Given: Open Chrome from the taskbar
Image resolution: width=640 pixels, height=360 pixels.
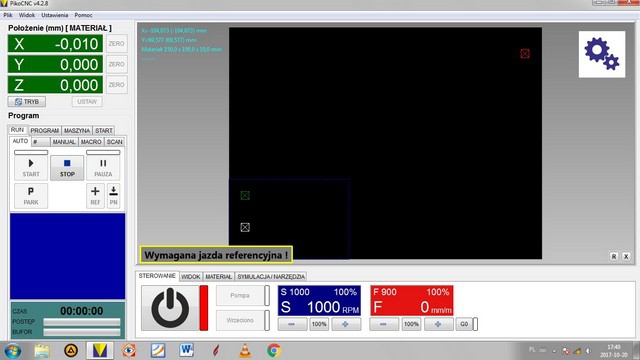Looking at the screenshot, I should tap(274, 351).
